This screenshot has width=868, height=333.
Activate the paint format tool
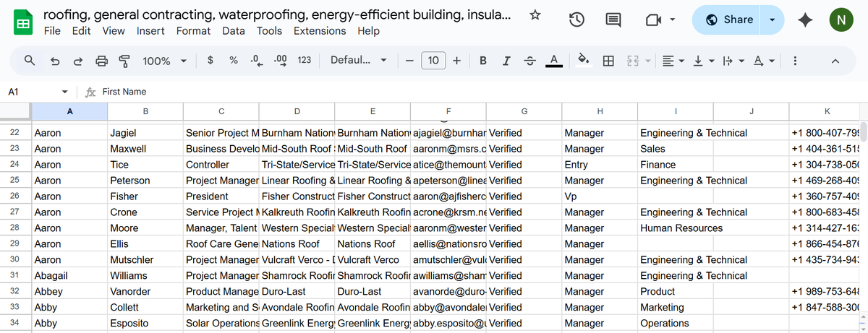click(124, 61)
